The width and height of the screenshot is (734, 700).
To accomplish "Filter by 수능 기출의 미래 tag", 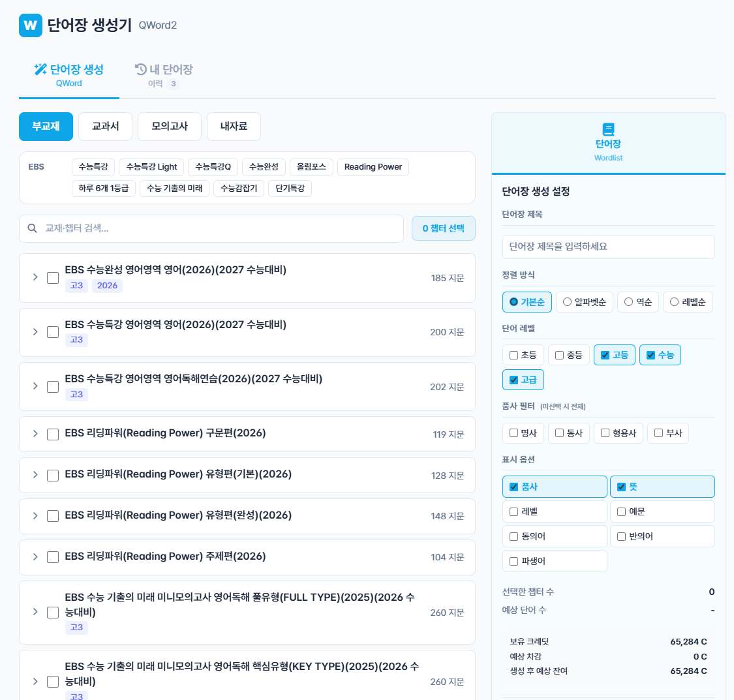I will 175,189.
